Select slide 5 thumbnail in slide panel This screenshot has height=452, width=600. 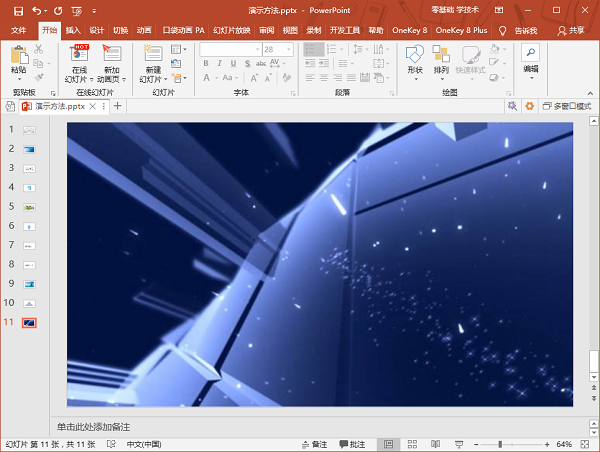29,207
